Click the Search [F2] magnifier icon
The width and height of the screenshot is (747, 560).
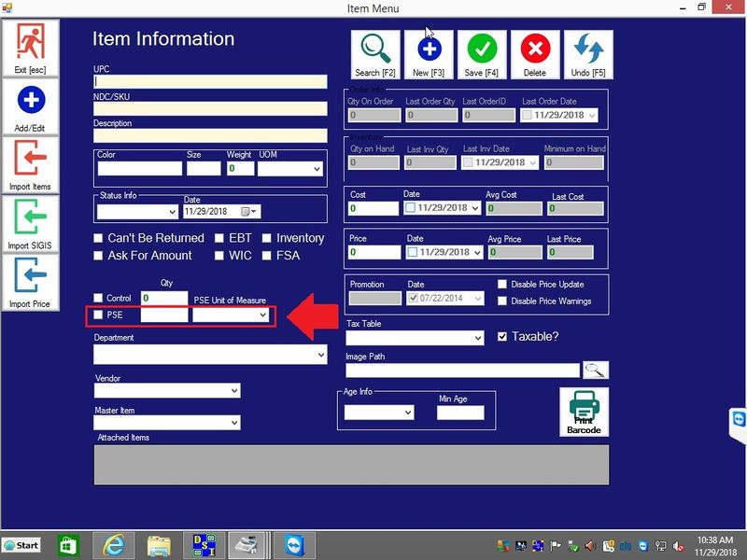point(375,49)
